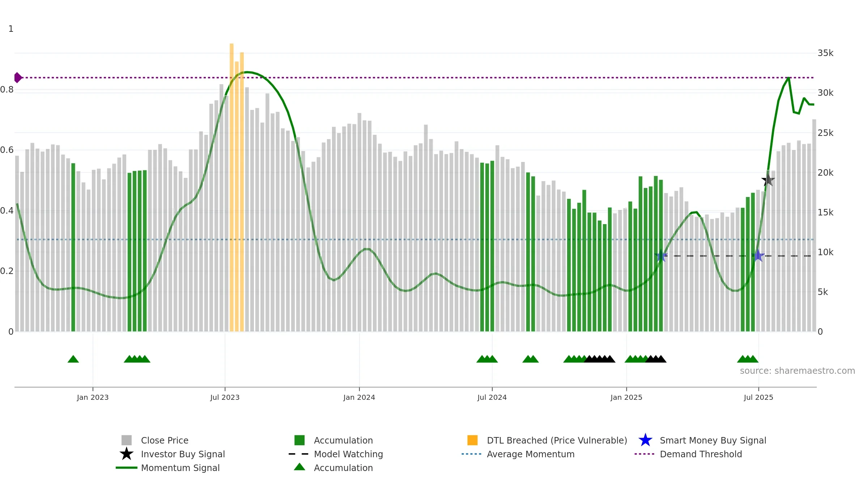This screenshot has height=488, width=868.
Task: Toggle Close Price legend gray swatch
Action: [127, 440]
